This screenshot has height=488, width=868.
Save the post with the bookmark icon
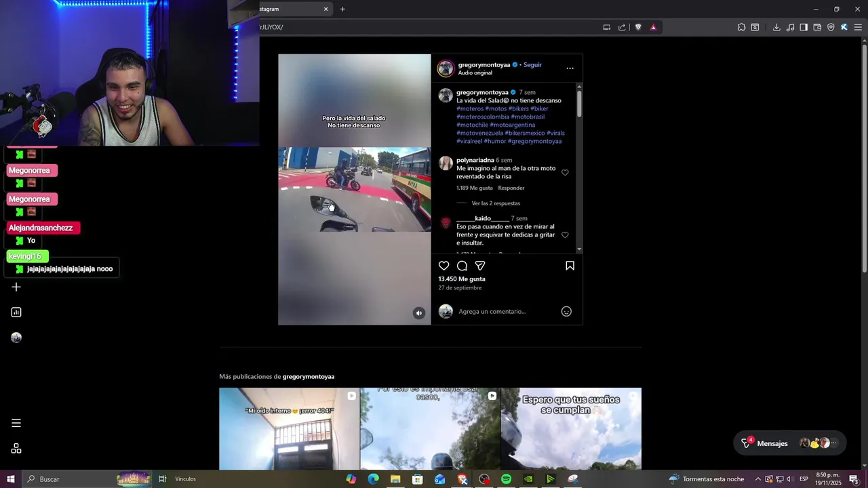point(570,266)
